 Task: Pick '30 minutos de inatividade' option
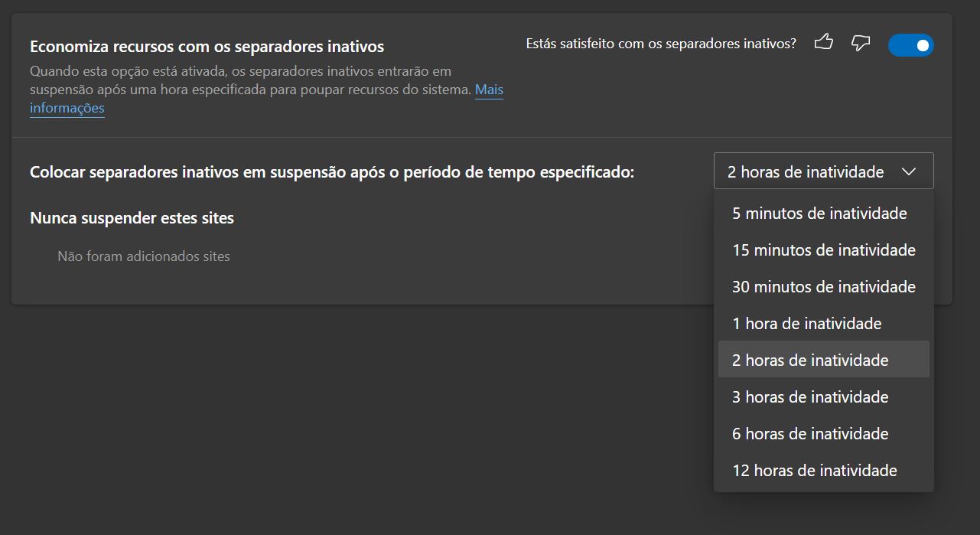824,287
